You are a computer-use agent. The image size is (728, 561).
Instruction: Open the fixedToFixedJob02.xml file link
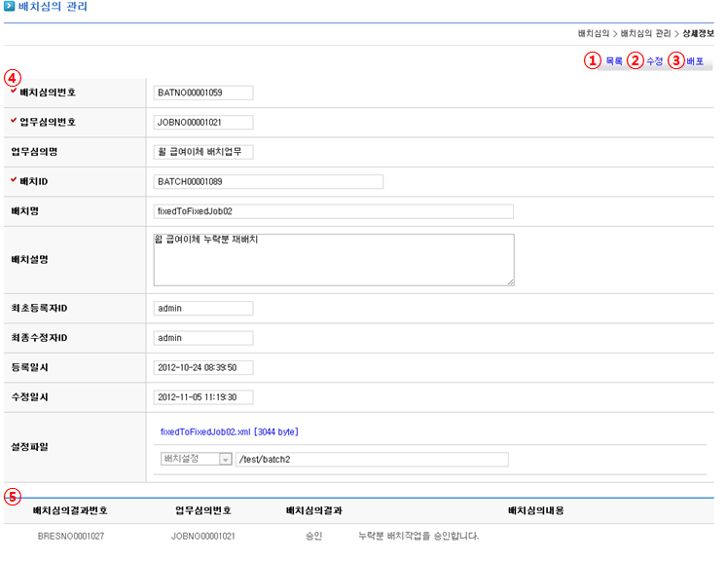pos(230,430)
